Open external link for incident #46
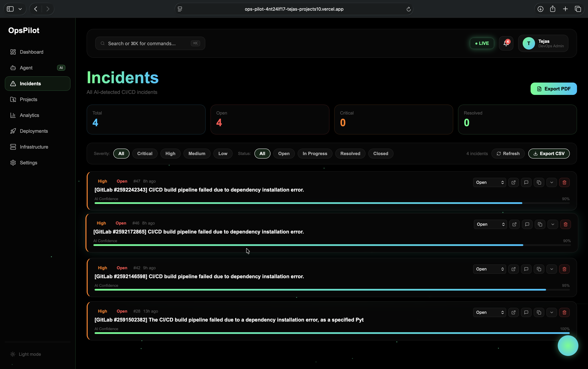 [514, 224]
